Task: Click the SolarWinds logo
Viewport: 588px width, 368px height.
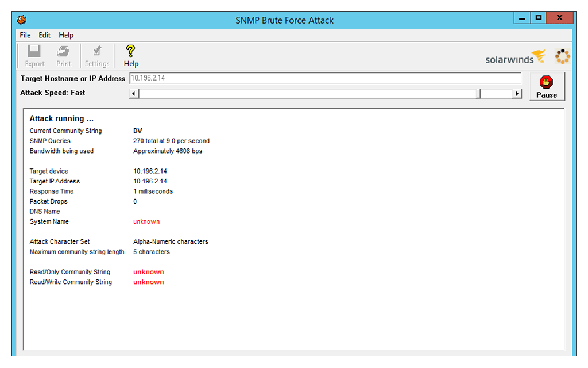Action: [x=515, y=57]
